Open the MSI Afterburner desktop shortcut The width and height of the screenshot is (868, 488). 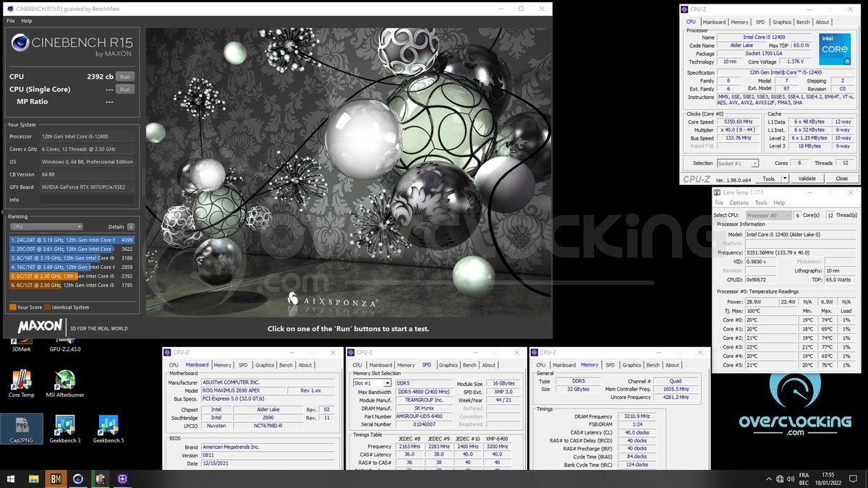(x=65, y=384)
